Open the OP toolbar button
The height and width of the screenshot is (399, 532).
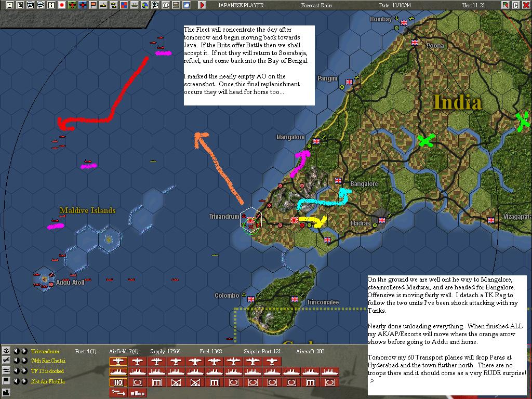tap(166, 5)
